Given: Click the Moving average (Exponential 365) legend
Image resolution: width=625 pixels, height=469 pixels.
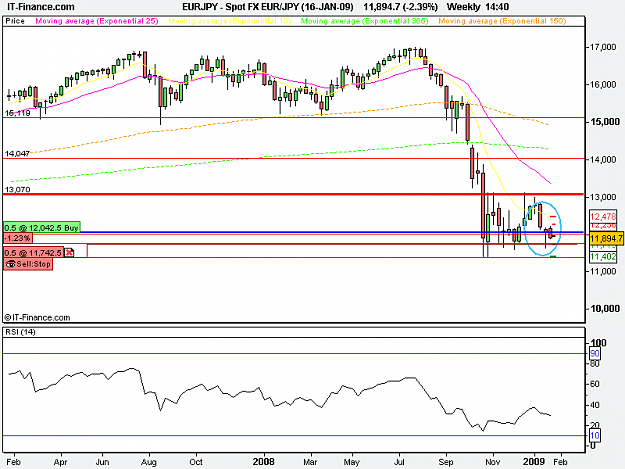Looking at the screenshot, I should point(364,21).
